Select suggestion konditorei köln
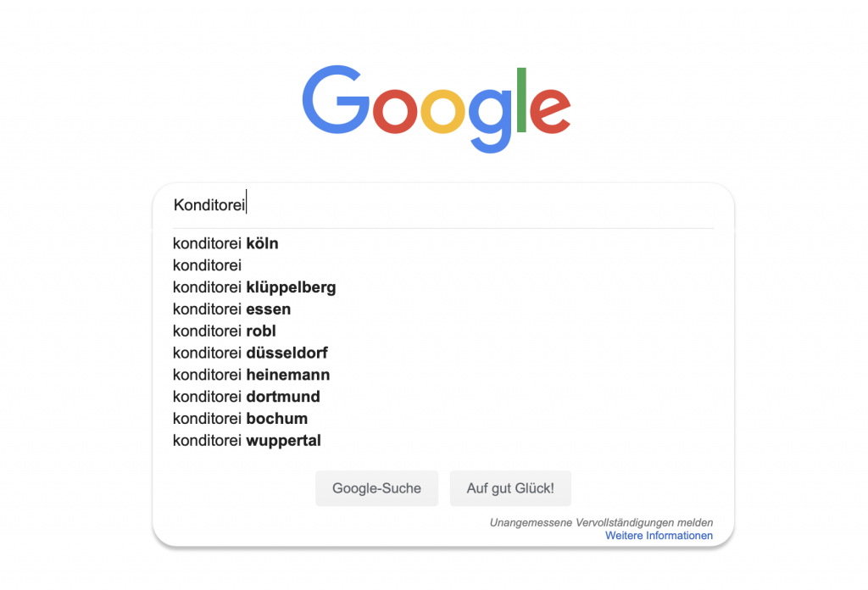 pos(442,243)
